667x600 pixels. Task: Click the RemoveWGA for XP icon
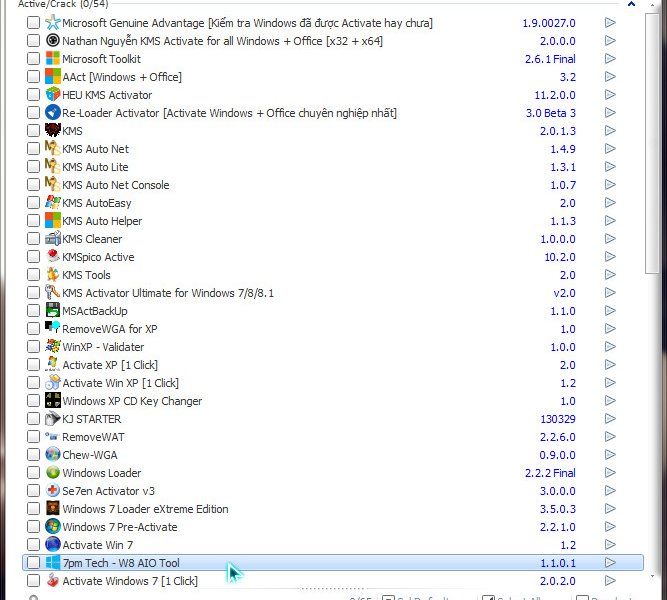pos(53,329)
